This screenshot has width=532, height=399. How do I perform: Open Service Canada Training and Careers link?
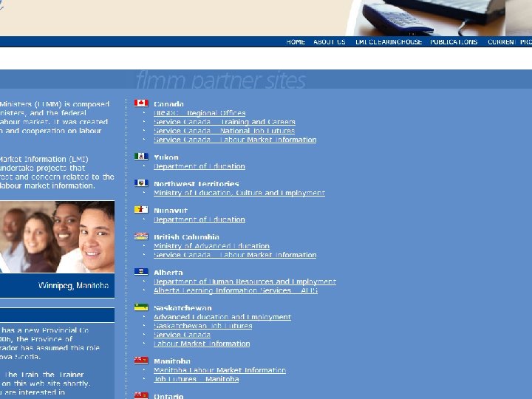[x=225, y=122]
